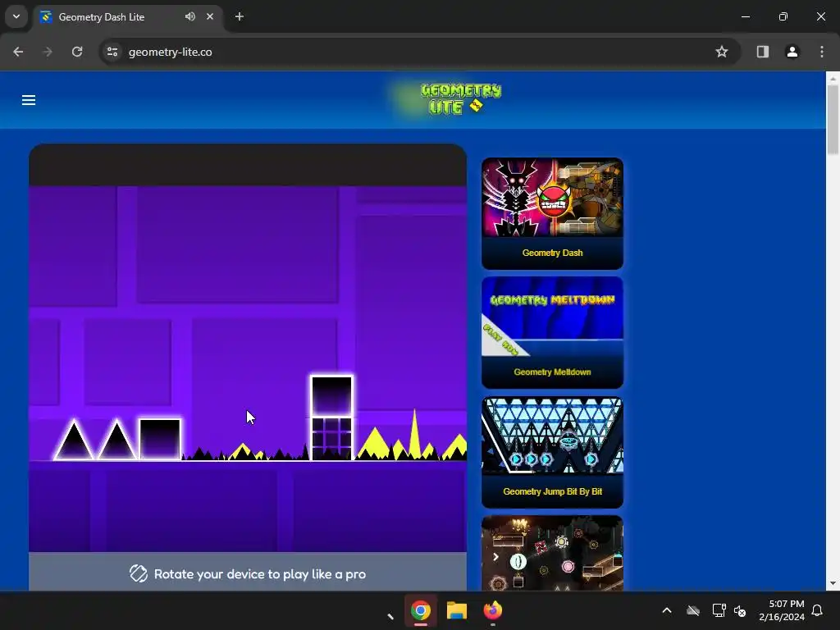The height and width of the screenshot is (630, 840).
Task: Open the Chrome profile menu
Action: point(792,52)
